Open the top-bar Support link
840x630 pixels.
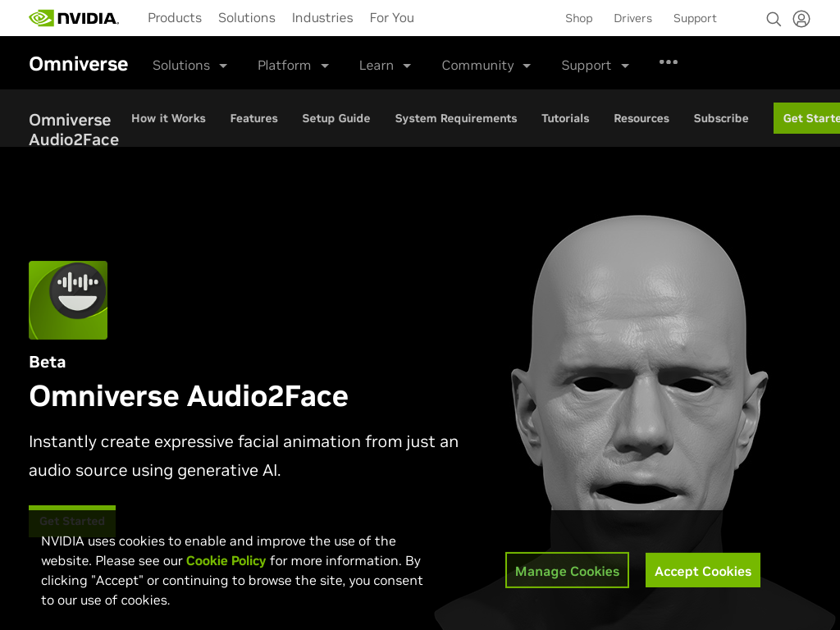(695, 18)
